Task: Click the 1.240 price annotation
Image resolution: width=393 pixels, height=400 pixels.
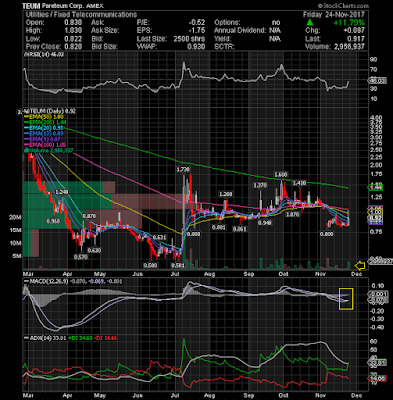Action: (x=62, y=192)
